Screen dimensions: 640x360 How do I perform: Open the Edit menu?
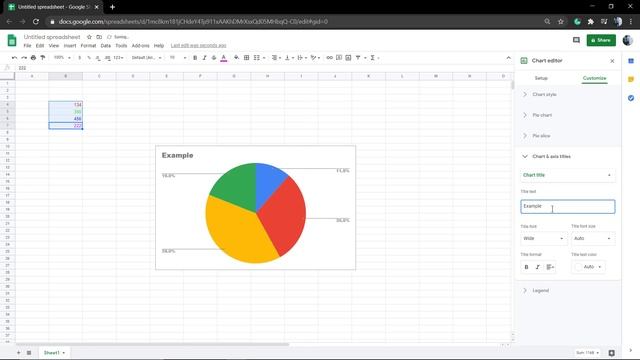pyautogui.click(x=40, y=46)
